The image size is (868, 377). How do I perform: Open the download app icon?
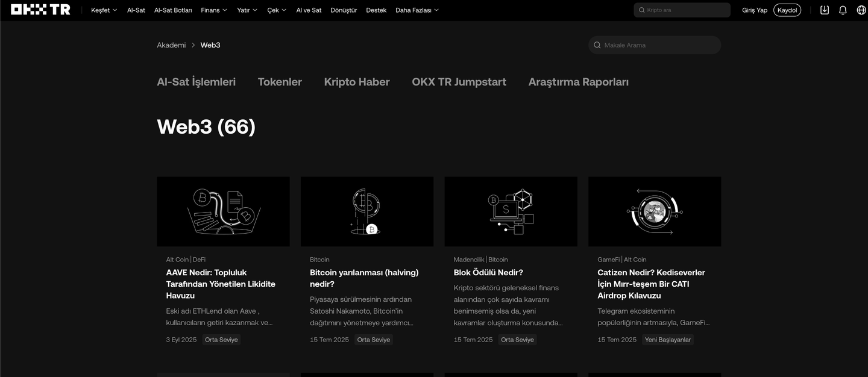tap(825, 10)
